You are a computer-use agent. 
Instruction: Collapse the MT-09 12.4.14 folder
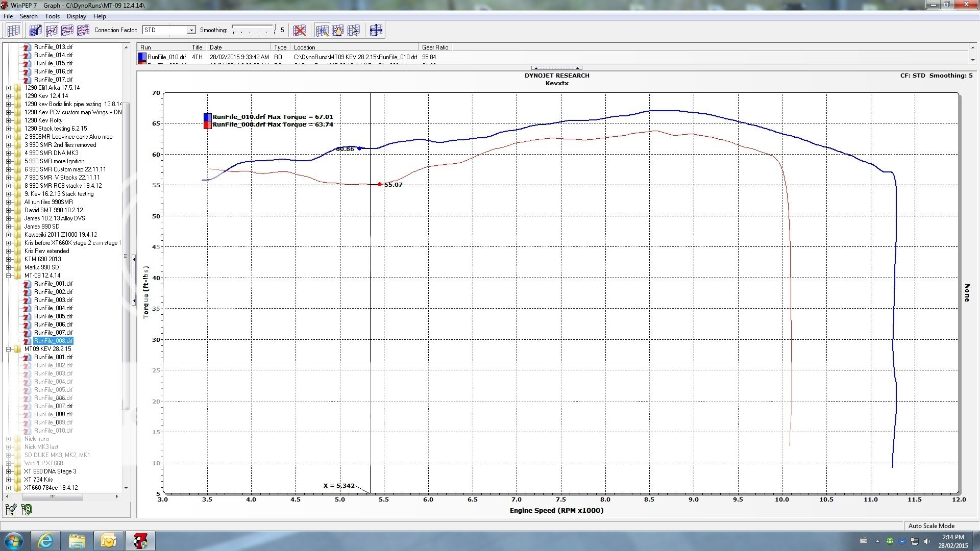point(9,275)
